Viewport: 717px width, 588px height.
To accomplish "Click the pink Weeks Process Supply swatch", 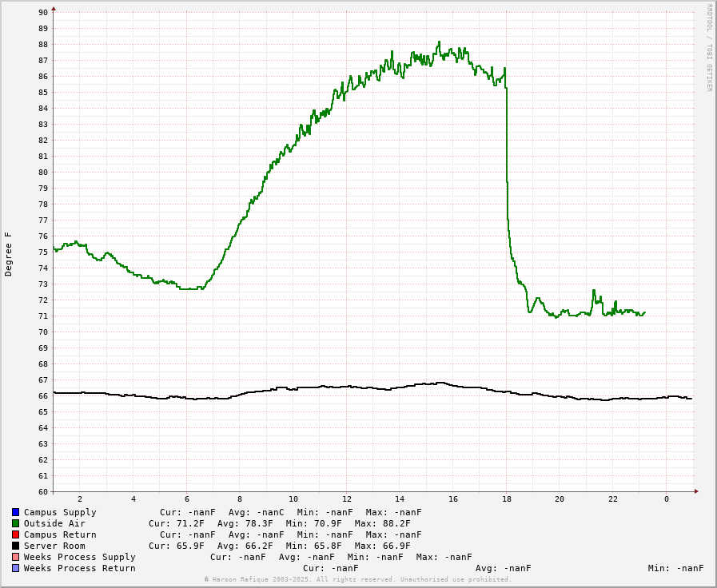I will tap(15, 557).
